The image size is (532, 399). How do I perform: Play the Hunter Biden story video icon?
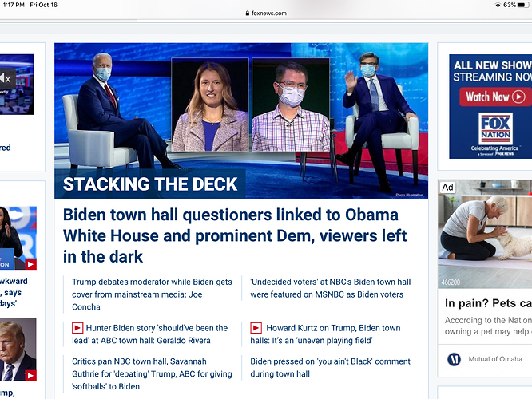pos(77,328)
